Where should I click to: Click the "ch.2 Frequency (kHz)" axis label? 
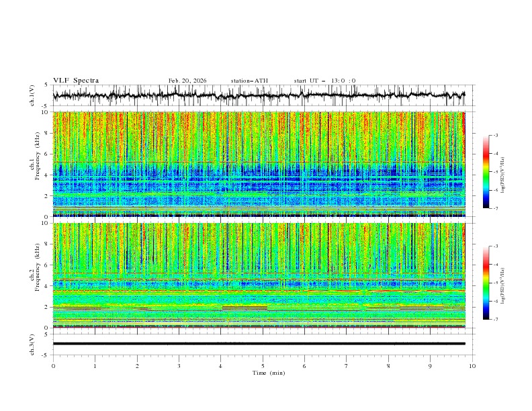(35, 267)
